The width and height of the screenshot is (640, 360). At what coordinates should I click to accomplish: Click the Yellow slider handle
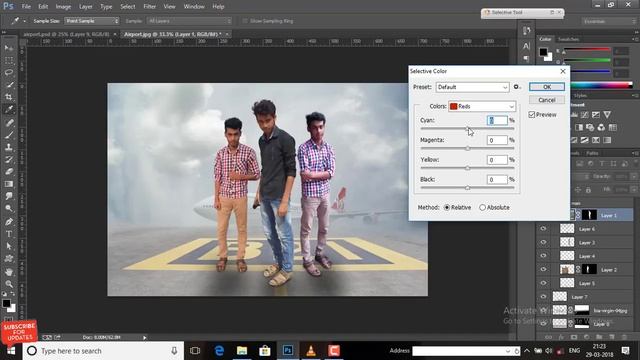coord(468,168)
